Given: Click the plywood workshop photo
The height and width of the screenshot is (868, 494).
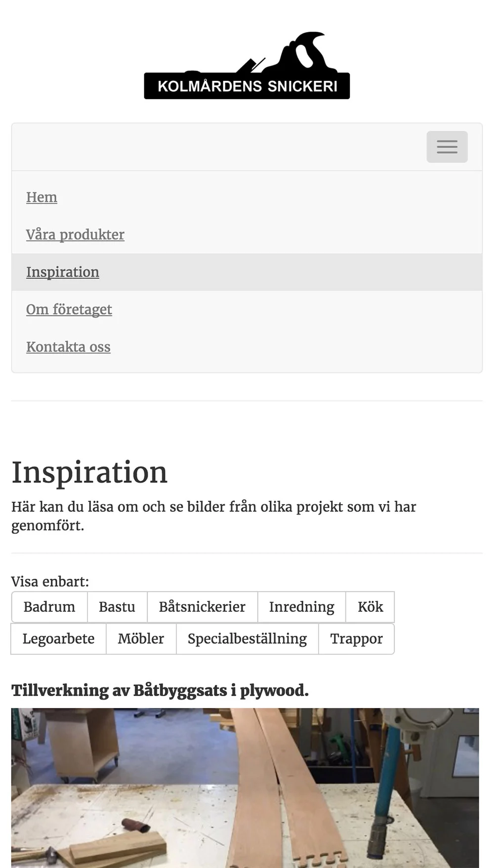Looking at the screenshot, I should click(x=245, y=788).
